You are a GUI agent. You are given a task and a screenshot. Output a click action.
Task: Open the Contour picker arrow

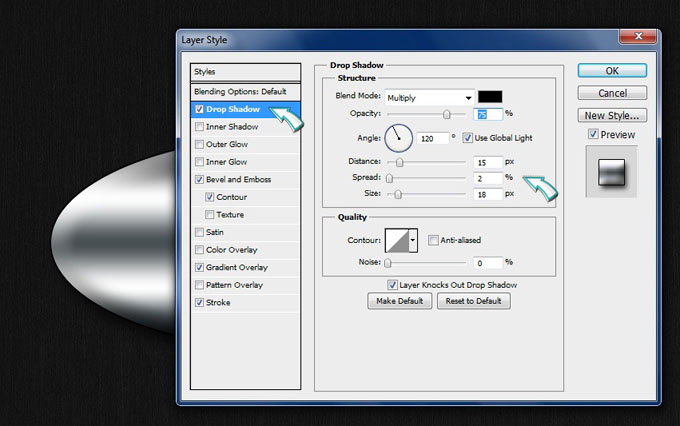pos(413,240)
